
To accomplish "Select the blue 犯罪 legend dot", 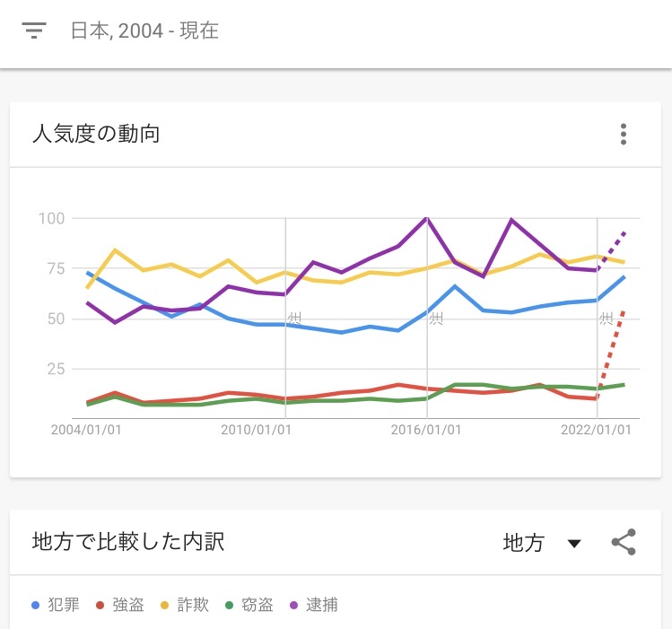I will coord(36,605).
